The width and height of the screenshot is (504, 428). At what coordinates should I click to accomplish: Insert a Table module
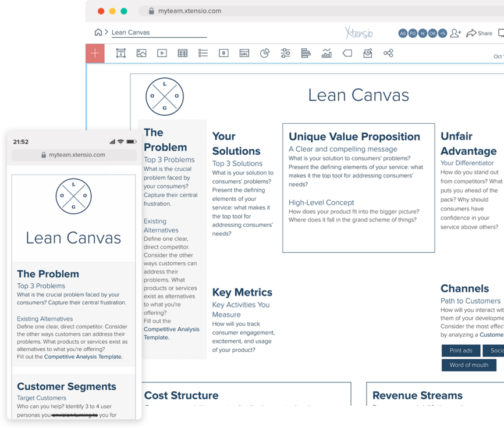point(183,53)
